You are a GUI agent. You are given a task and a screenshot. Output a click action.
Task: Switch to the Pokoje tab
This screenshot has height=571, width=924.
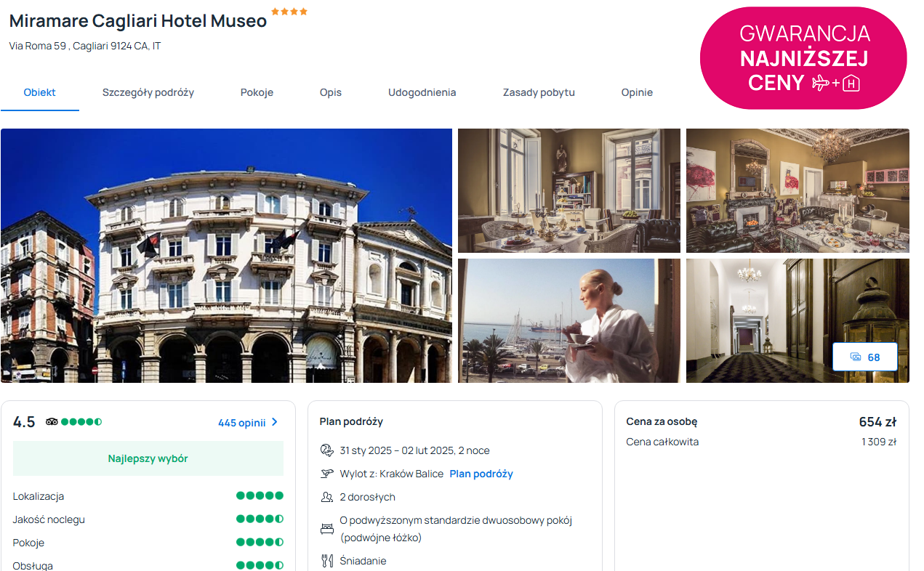coord(257,92)
